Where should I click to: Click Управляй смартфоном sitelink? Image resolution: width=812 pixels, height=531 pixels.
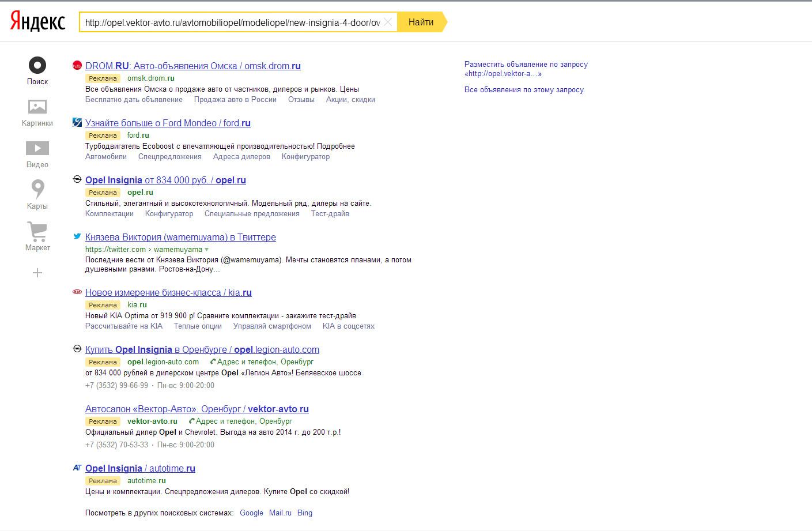tap(272, 326)
